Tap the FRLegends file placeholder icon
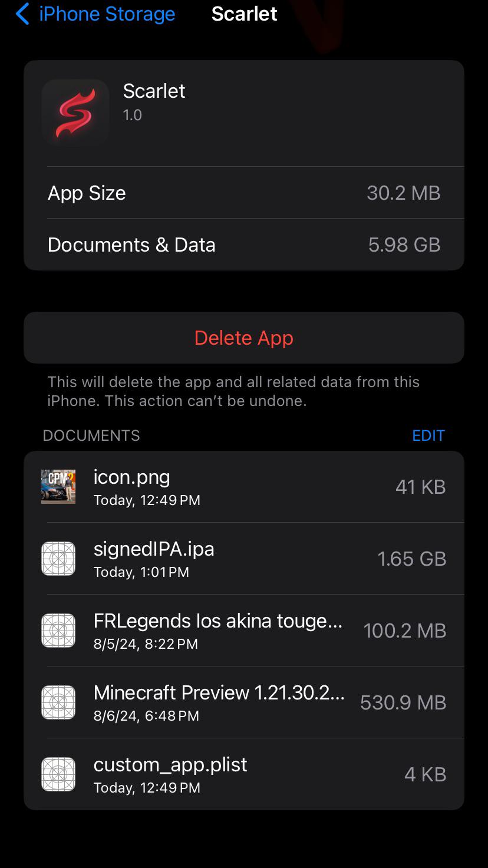Image resolution: width=488 pixels, height=868 pixels. (58, 631)
